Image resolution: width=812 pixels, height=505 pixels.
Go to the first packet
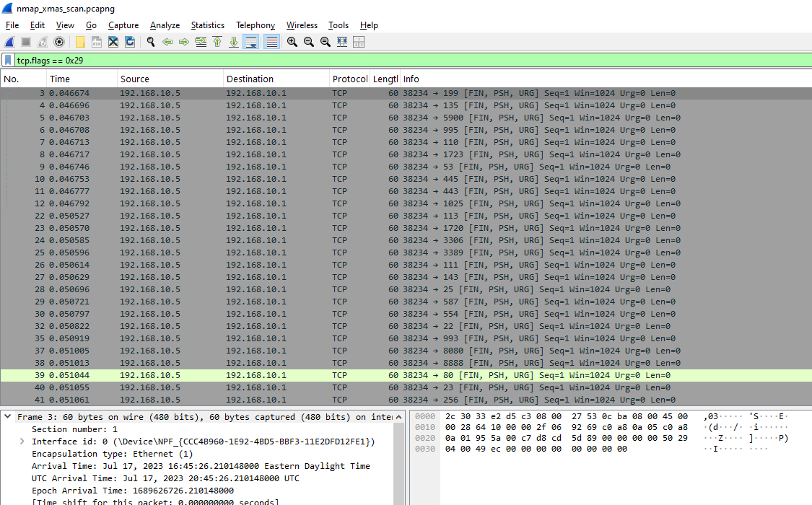217,41
